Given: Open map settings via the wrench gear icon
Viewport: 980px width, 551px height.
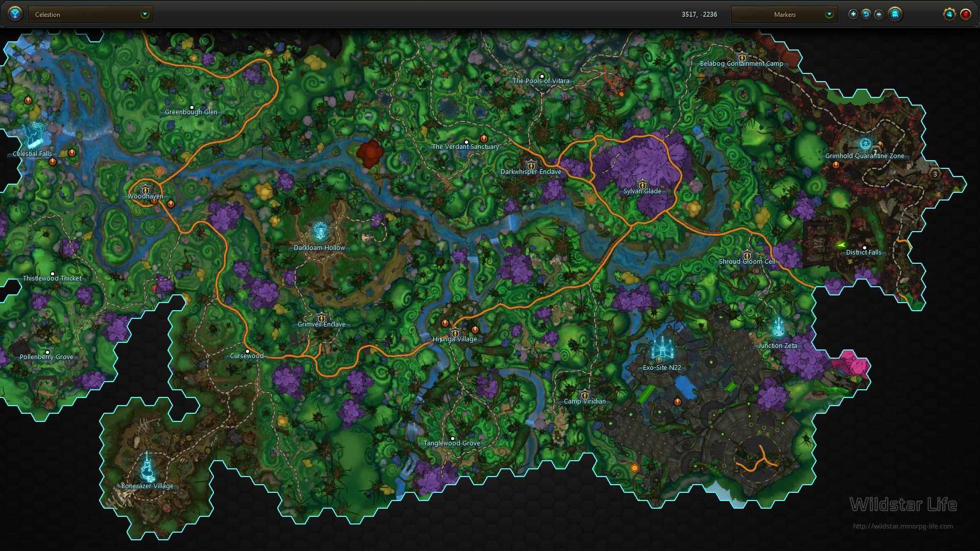Looking at the screenshot, I should (x=949, y=14).
